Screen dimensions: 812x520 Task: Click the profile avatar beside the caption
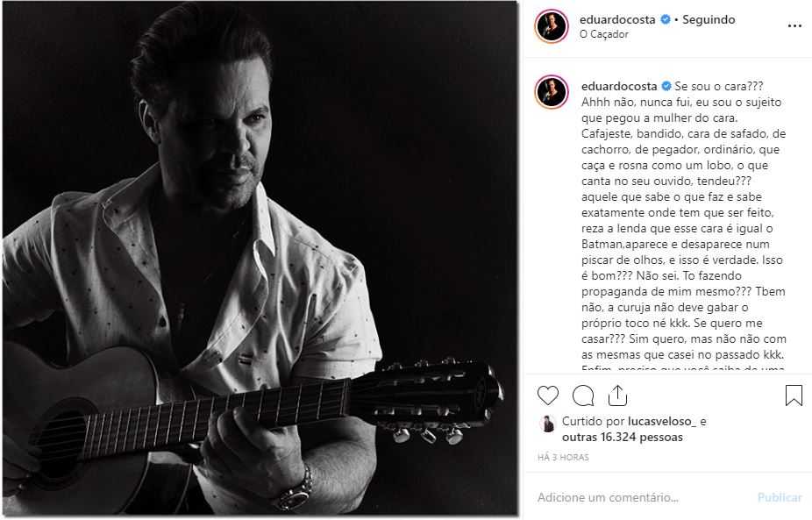pyautogui.click(x=551, y=92)
